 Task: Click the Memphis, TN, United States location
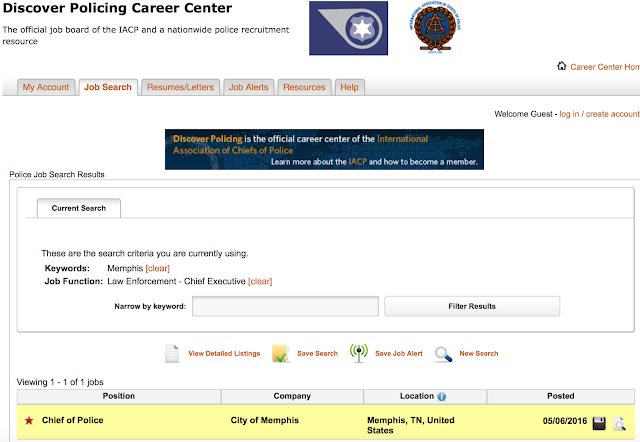(x=411, y=425)
